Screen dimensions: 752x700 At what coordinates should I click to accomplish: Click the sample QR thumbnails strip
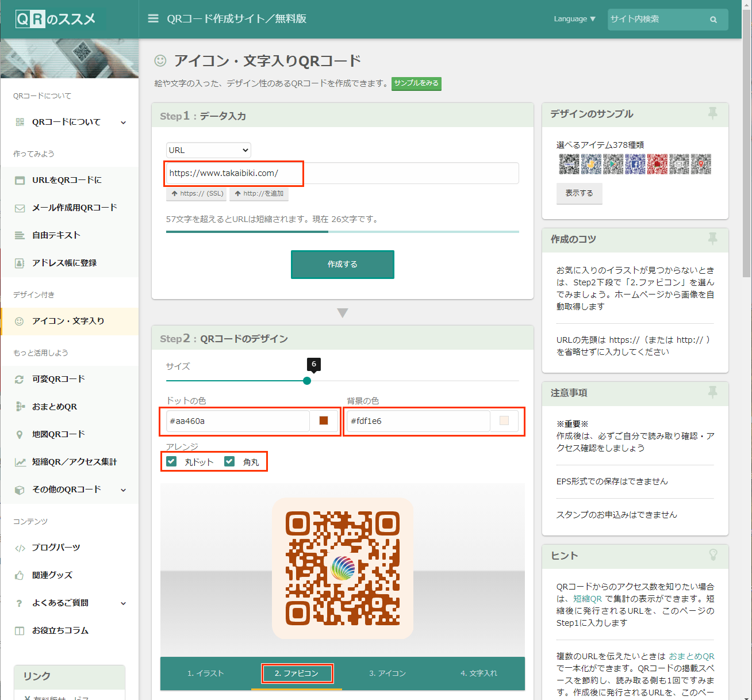635,164
